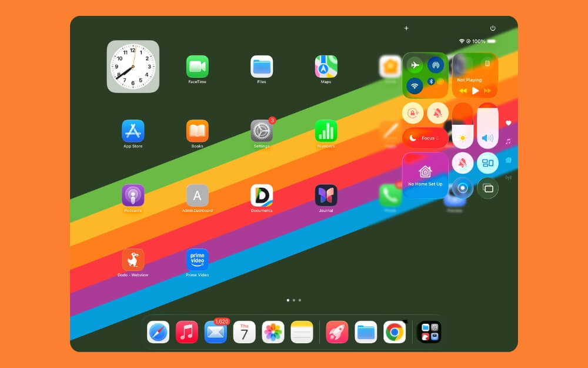Viewport: 588px width, 368px height.
Task: Launch Photos from the dock
Action: click(x=273, y=332)
